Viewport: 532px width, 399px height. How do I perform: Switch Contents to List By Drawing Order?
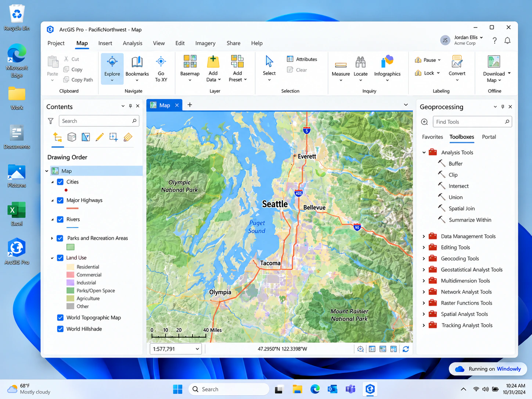click(x=58, y=137)
